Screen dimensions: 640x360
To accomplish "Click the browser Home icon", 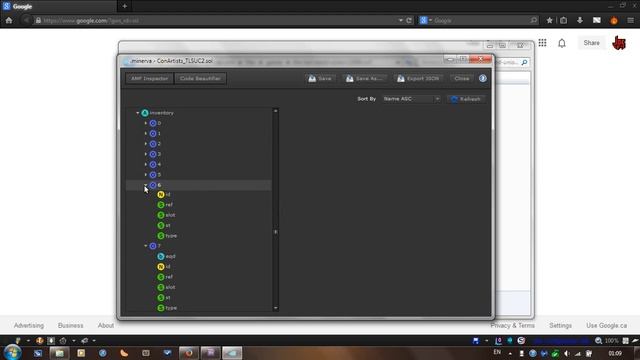I will pos(9,20).
